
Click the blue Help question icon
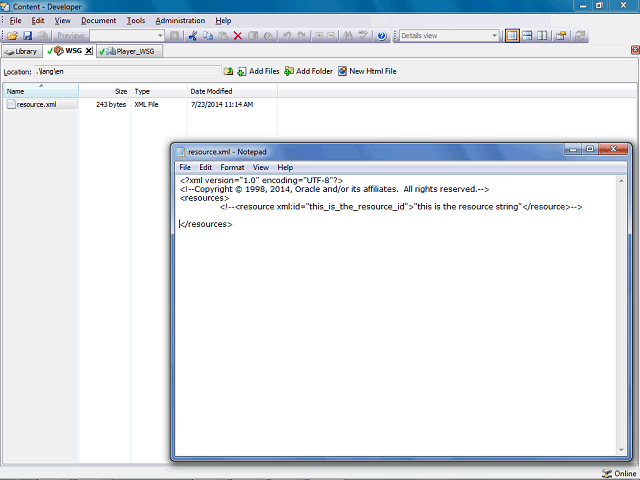382,36
